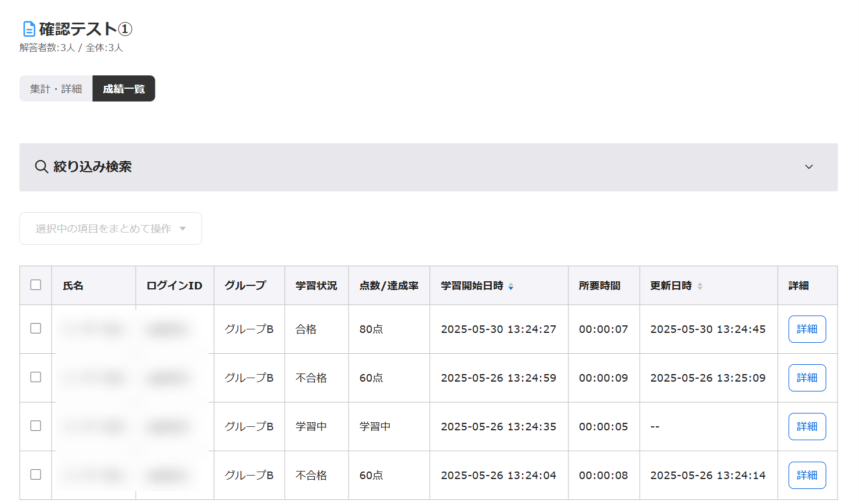Tick the checkbox for the 13:24:59 row
This screenshot has height=504, width=859.
point(36,377)
